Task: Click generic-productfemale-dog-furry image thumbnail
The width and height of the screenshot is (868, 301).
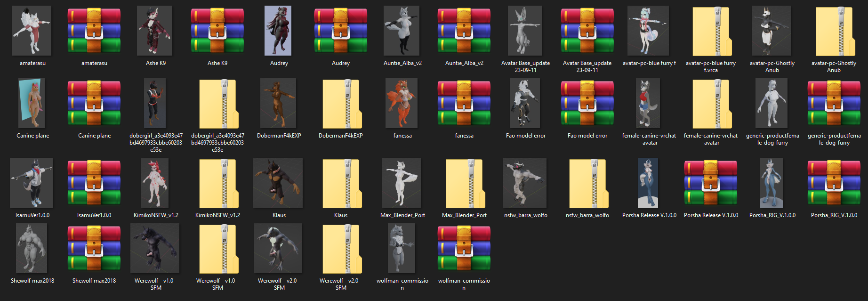Action: 771,103
